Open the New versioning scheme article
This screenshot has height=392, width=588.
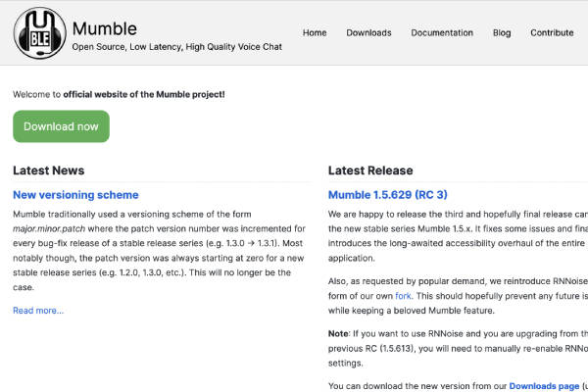point(75,195)
